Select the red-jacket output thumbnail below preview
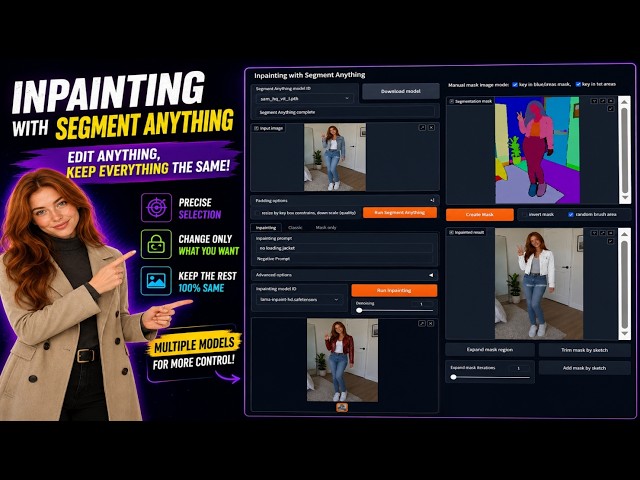Image resolution: width=640 pixels, height=480 pixels. tap(342, 407)
